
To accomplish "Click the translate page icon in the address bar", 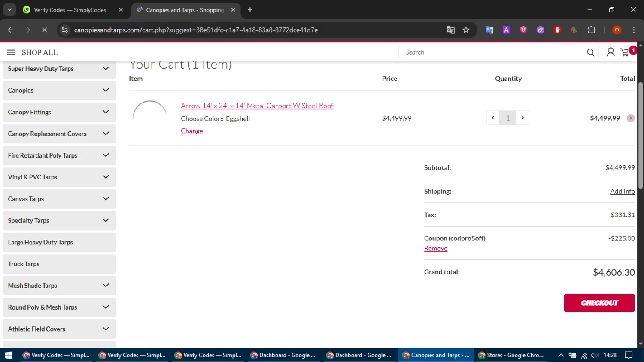I will click(x=450, y=30).
